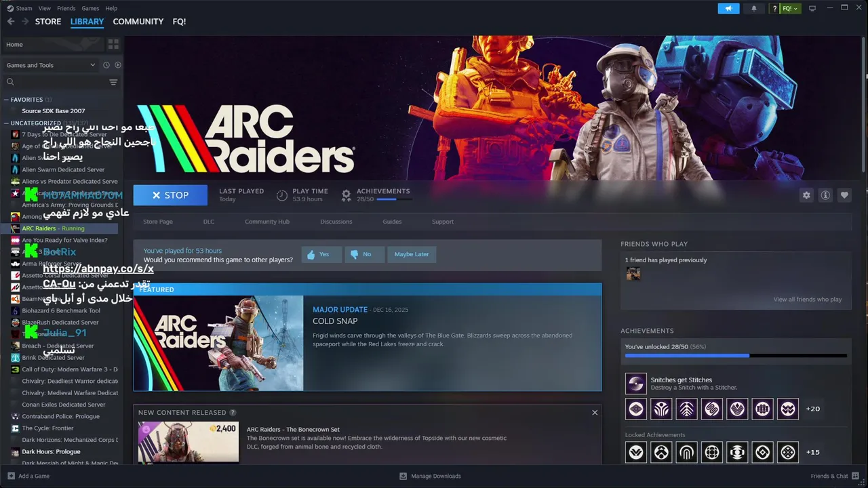Click friend avatar under Friends Who Play
The width and height of the screenshot is (868, 488).
click(633, 274)
